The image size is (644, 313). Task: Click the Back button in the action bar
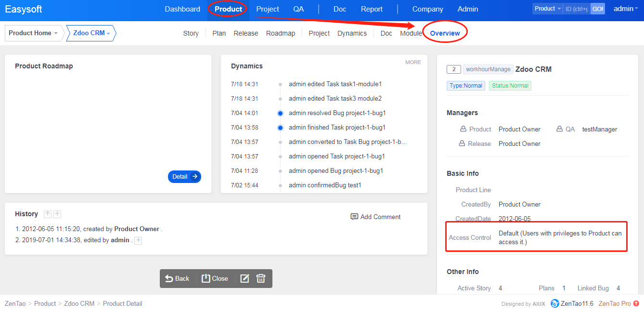[x=177, y=278]
